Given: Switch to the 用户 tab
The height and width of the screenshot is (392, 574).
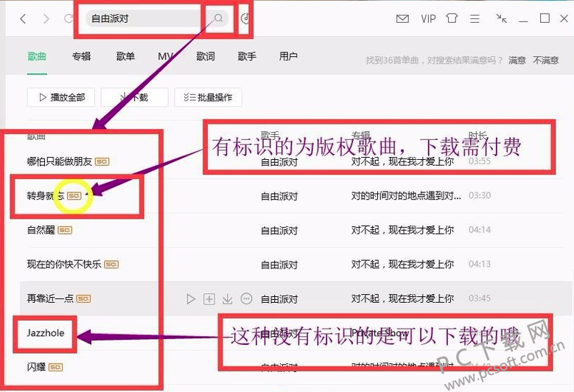Looking at the screenshot, I should click(288, 56).
